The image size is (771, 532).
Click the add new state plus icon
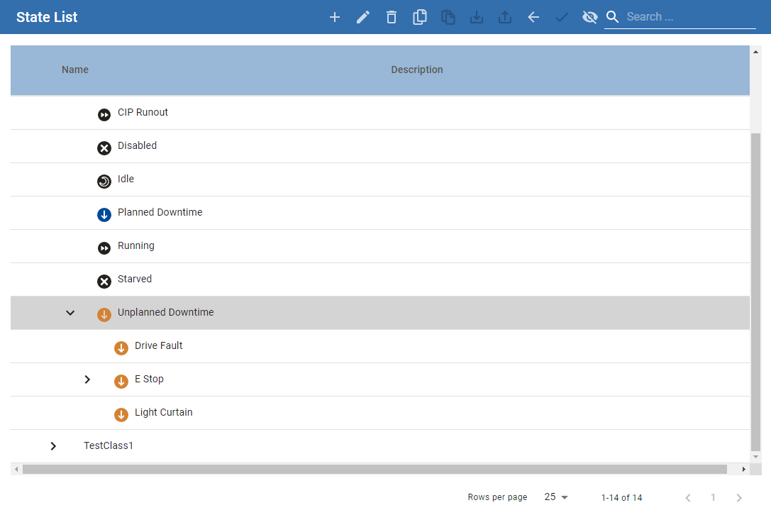click(x=335, y=17)
